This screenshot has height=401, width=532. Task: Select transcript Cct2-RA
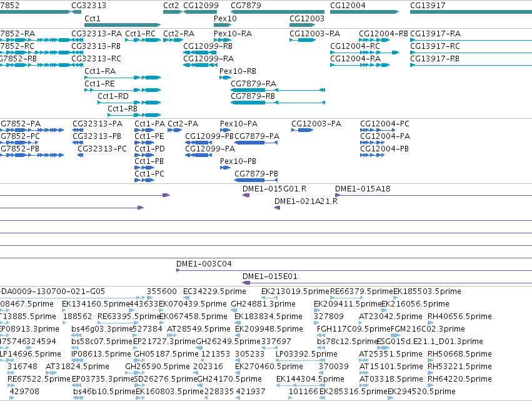(173, 40)
